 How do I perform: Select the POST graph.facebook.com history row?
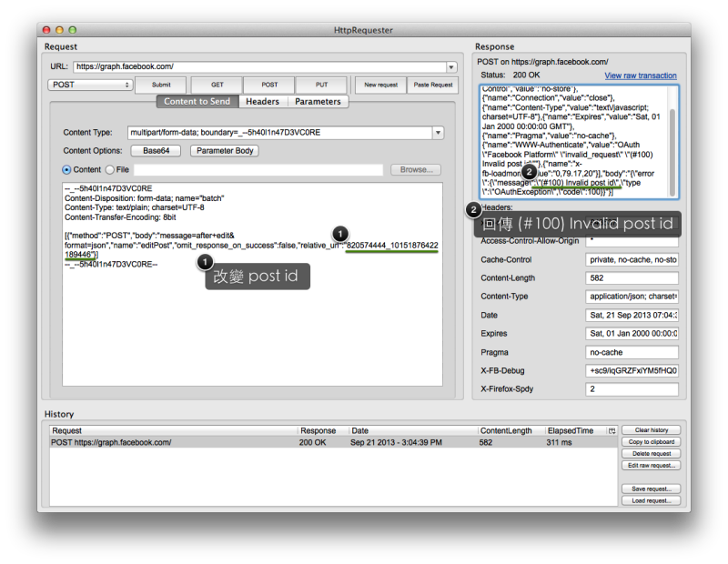tap(333, 442)
